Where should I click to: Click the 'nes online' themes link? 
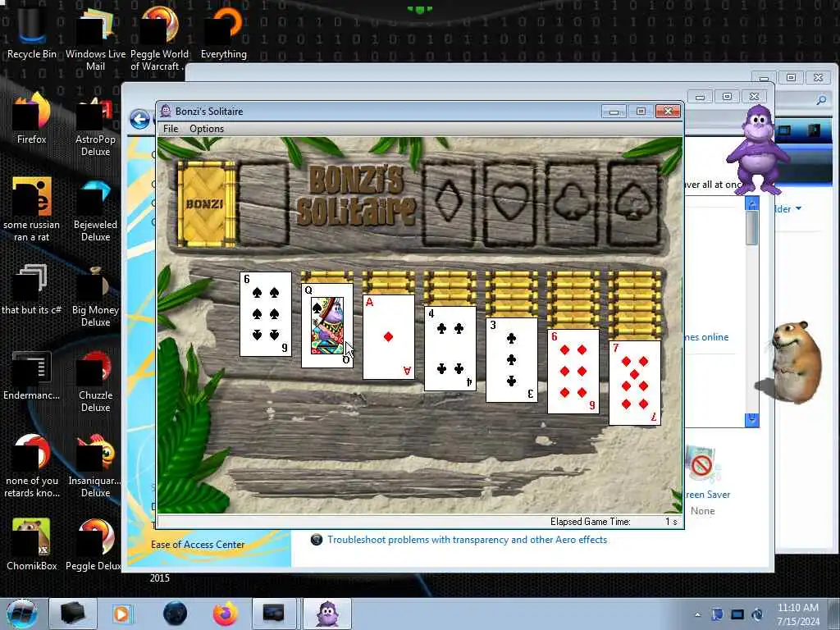706,337
